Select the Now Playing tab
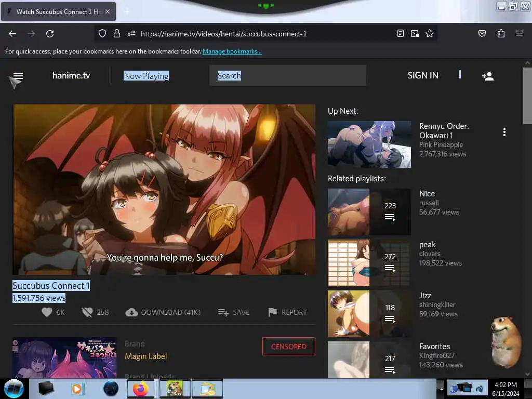 click(146, 76)
